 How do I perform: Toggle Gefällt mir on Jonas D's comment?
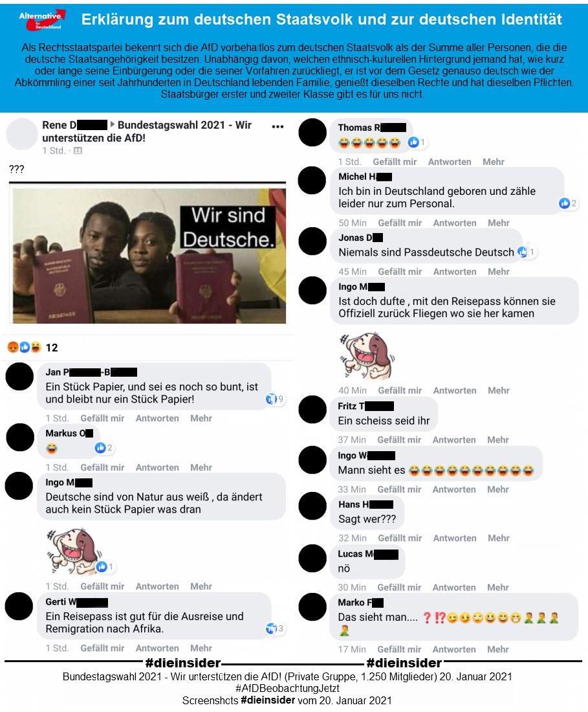400,272
